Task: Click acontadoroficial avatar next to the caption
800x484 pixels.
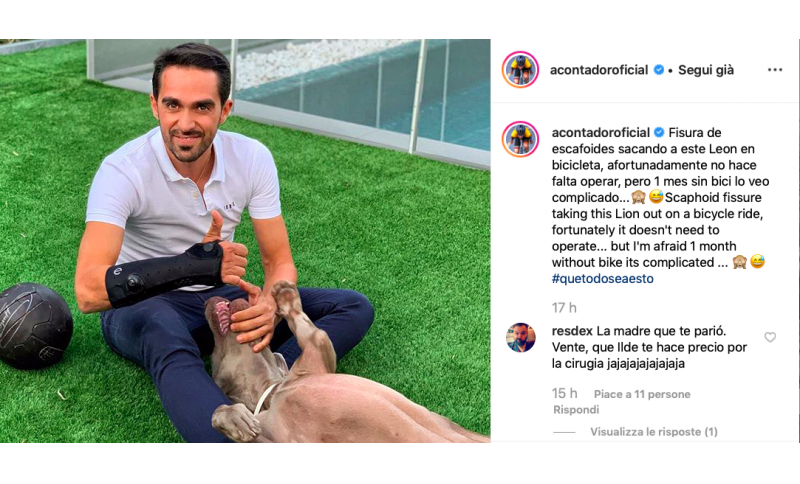Action: pos(520,139)
